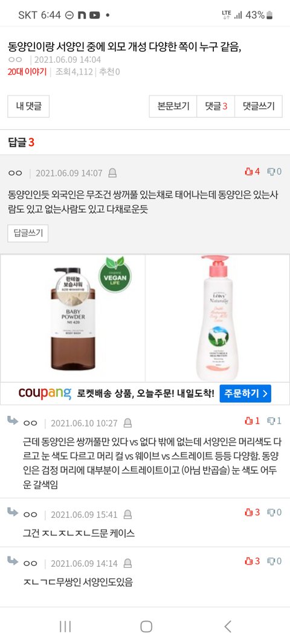Downvote the 2021.06.10 10:27 reply
Image resolution: width=290 pixels, height=644 pixels.
tap(274, 421)
